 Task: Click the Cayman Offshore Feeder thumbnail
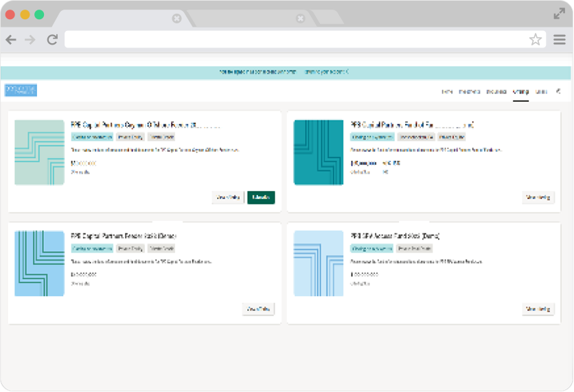point(40,152)
